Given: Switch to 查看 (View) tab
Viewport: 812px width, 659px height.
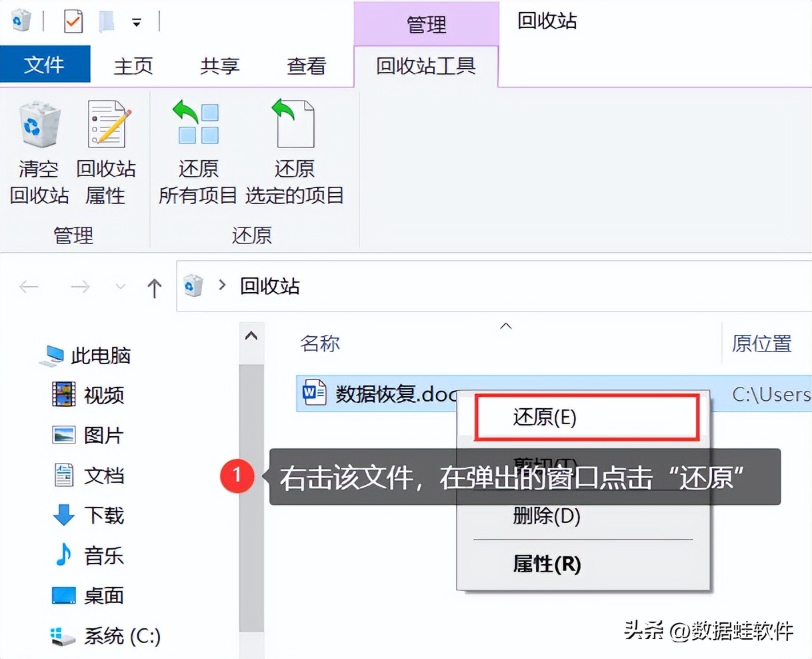Looking at the screenshot, I should (307, 66).
